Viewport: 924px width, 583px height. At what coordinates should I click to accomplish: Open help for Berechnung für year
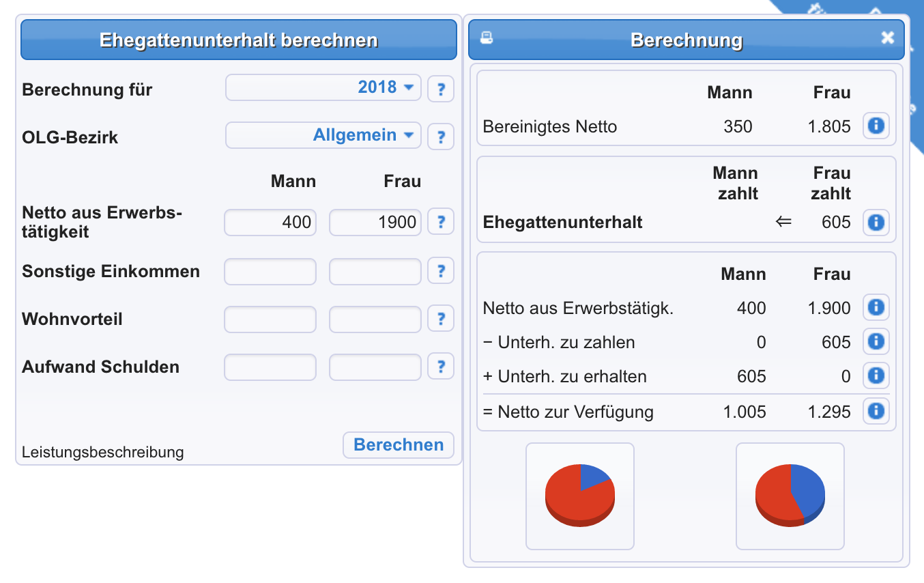441,89
